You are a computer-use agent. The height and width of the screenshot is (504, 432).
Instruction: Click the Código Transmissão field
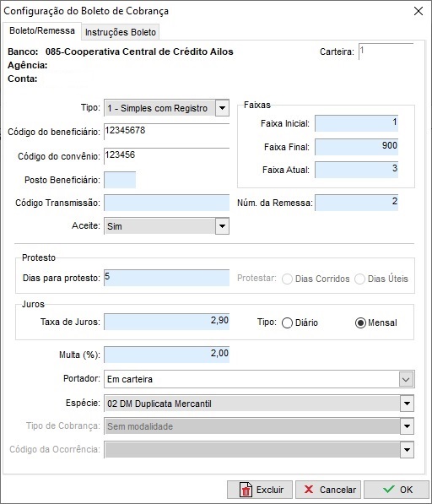(x=166, y=203)
